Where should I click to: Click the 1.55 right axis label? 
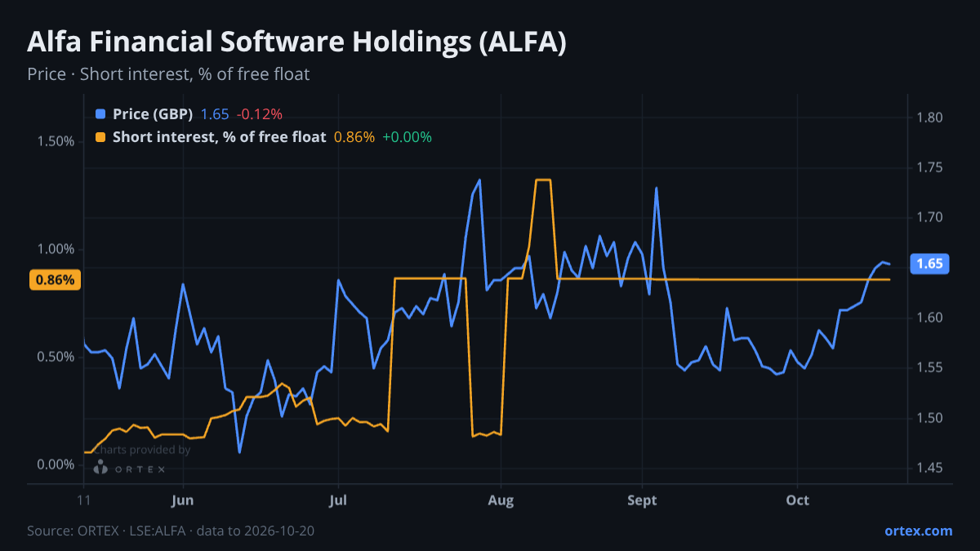pos(929,367)
